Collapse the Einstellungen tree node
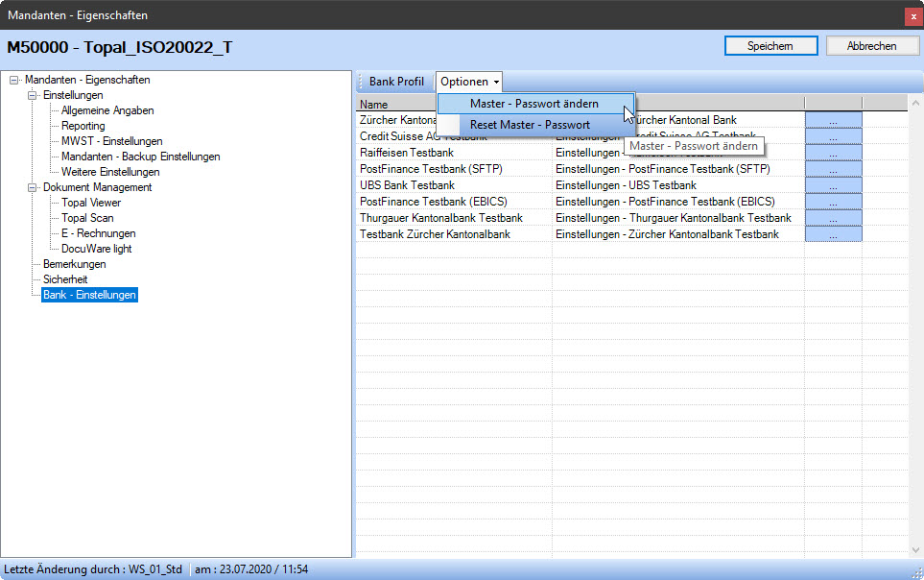The height and width of the screenshot is (580, 924). pyautogui.click(x=33, y=96)
